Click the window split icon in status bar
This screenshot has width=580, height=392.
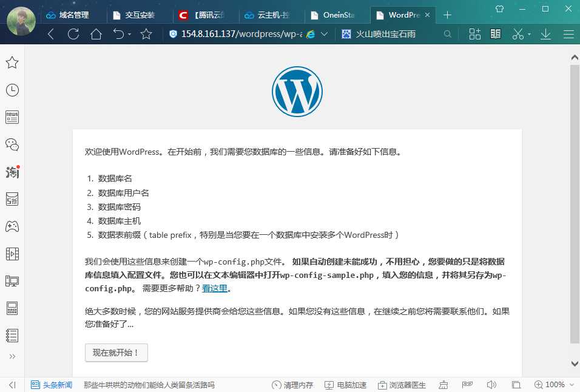(516, 385)
